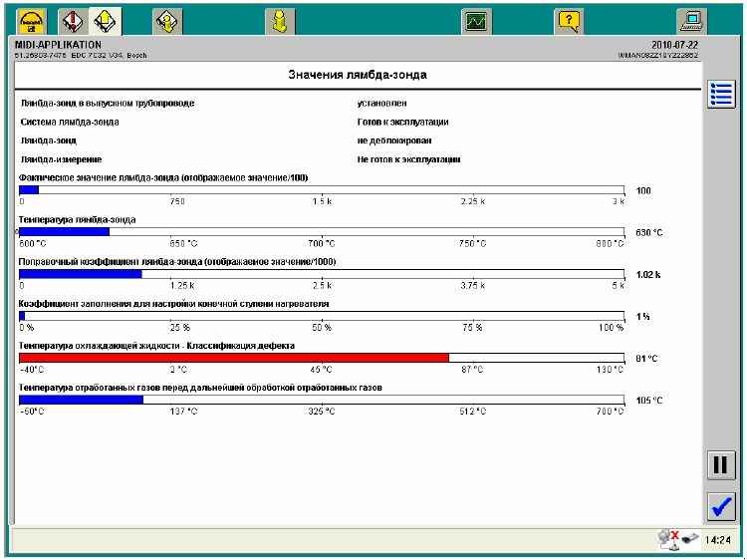Image resolution: width=747 pixels, height=560 pixels.
Task: Click the yellow figure icon in the top toolbar
Action: pos(280,19)
